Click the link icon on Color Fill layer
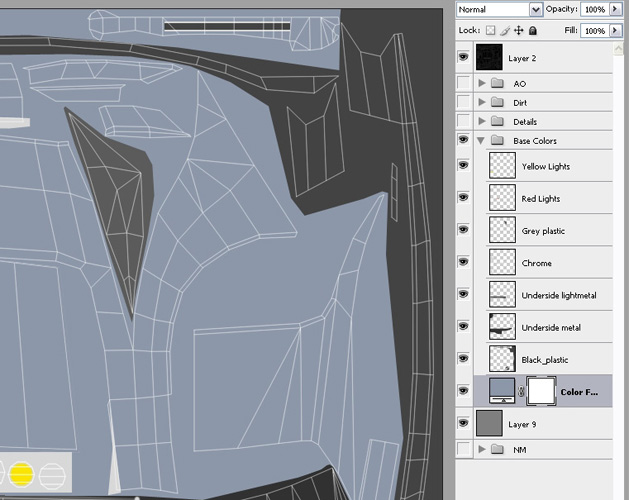 (x=520, y=392)
